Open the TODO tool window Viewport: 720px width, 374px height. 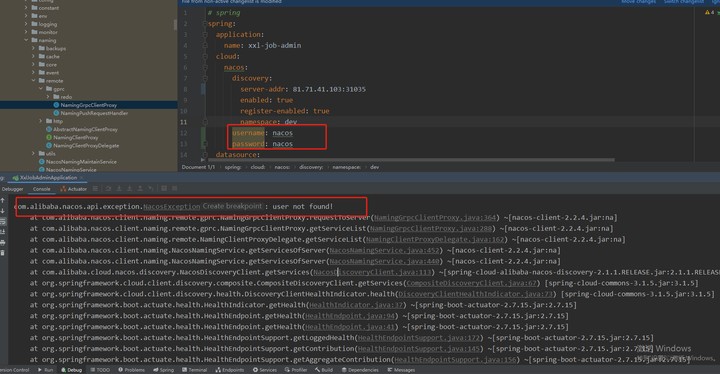pyautogui.click(x=100, y=370)
